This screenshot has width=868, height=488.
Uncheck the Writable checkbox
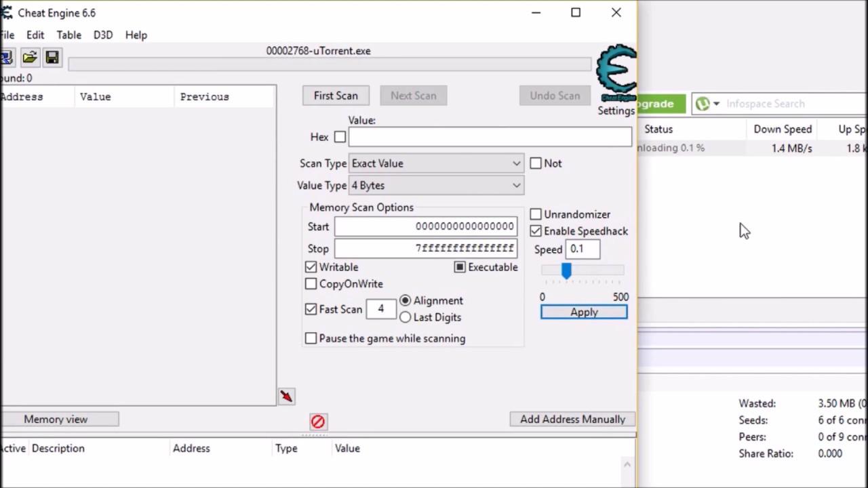tap(311, 267)
